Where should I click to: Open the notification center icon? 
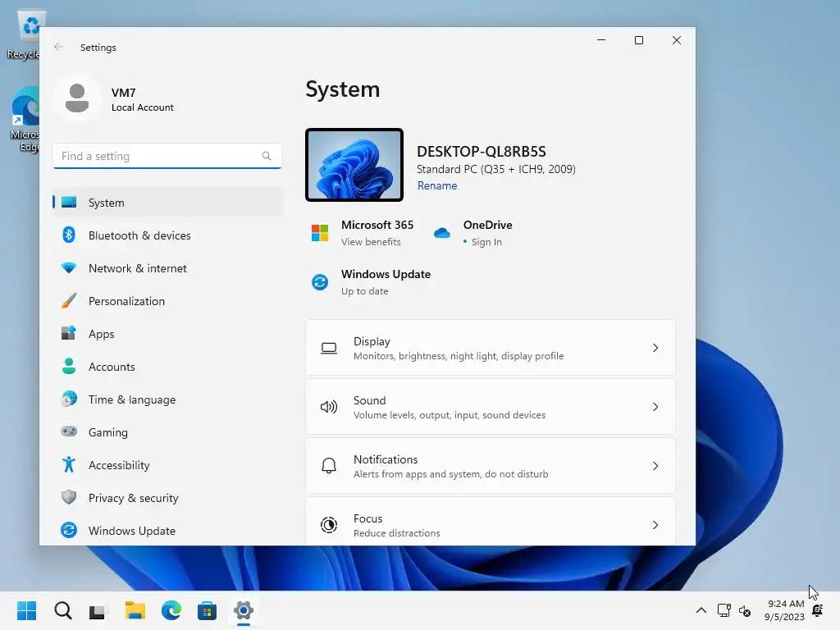tap(818, 610)
